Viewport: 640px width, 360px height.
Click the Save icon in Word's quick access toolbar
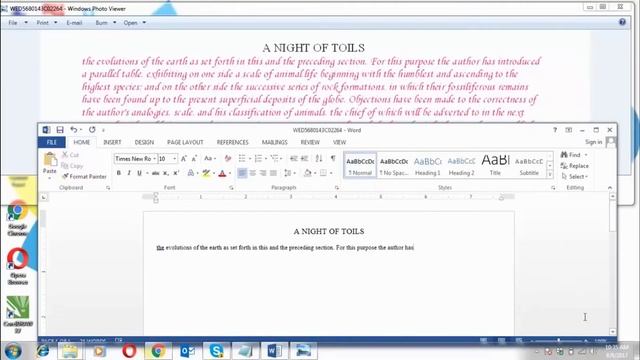coord(60,130)
